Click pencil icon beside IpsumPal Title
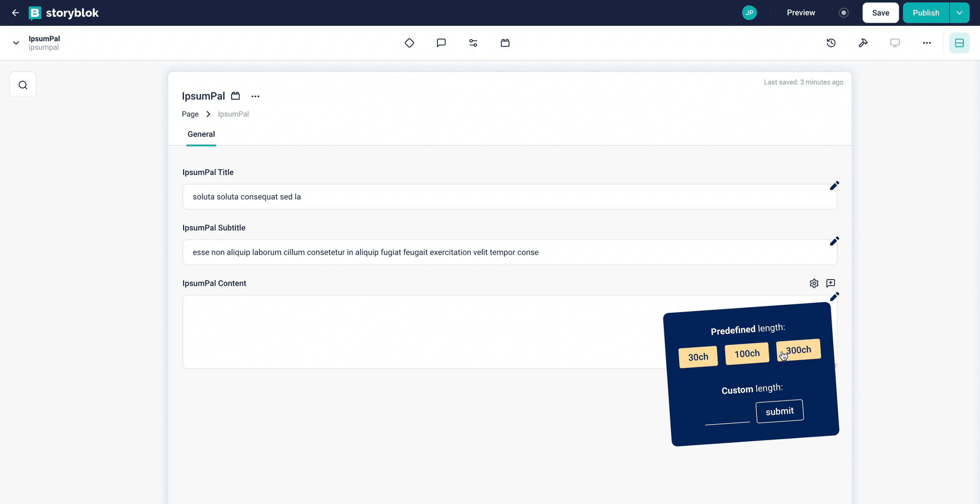 pos(834,185)
